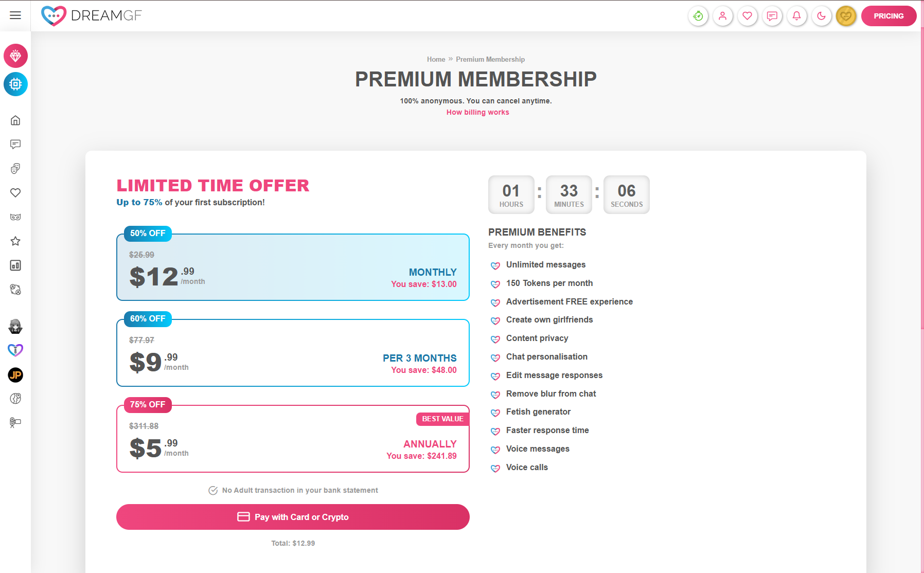
Task: Open the theater masks roleplay sidebar icon
Action: point(15,168)
